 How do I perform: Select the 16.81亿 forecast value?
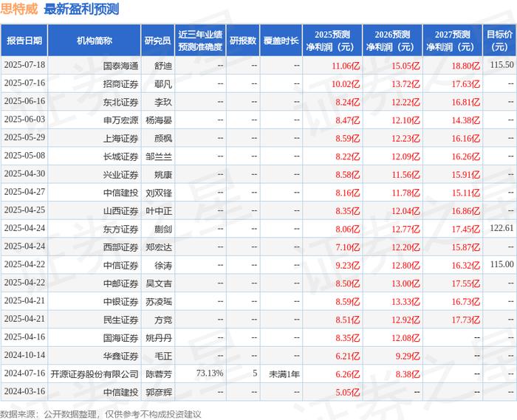(466, 102)
